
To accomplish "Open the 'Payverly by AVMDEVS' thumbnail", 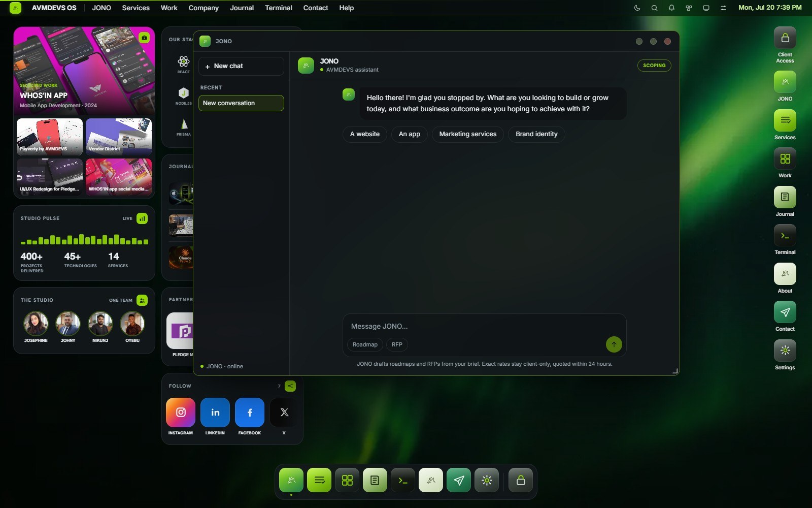I will point(50,137).
